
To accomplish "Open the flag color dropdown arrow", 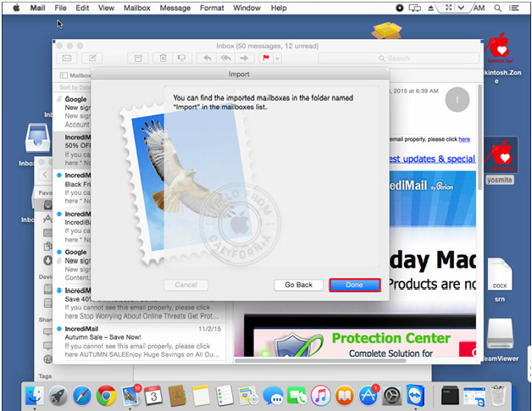I will [278, 58].
